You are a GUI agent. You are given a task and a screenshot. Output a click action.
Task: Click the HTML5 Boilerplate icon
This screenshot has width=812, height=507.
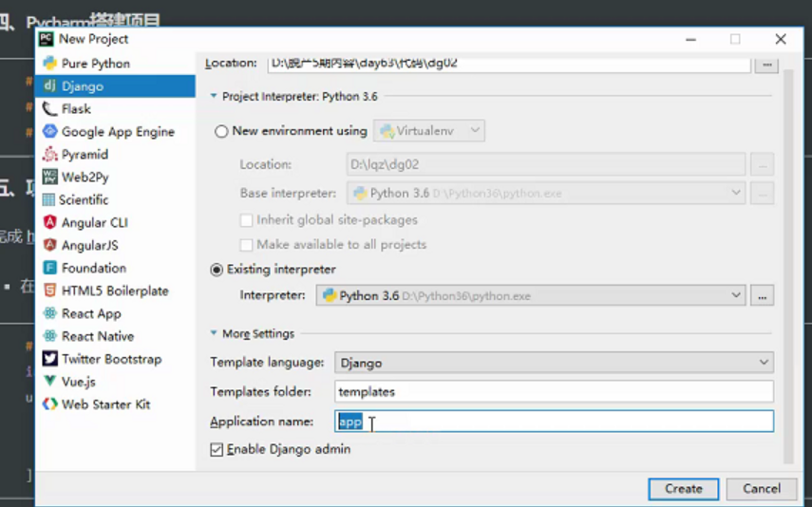[50, 291]
